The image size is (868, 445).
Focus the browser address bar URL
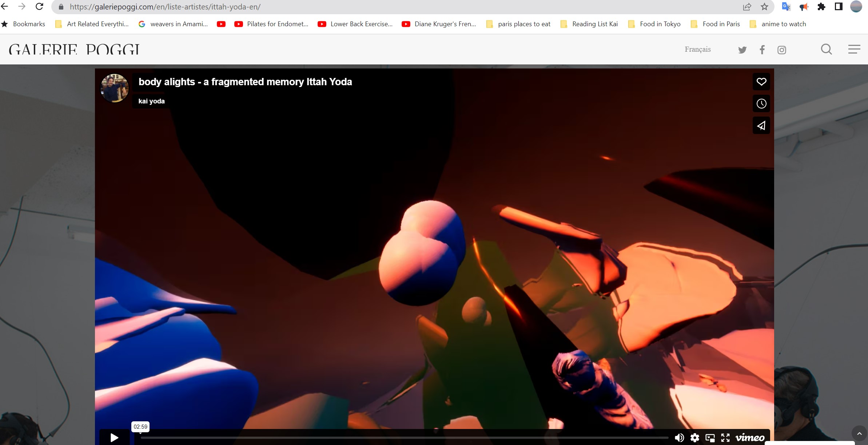tap(165, 7)
